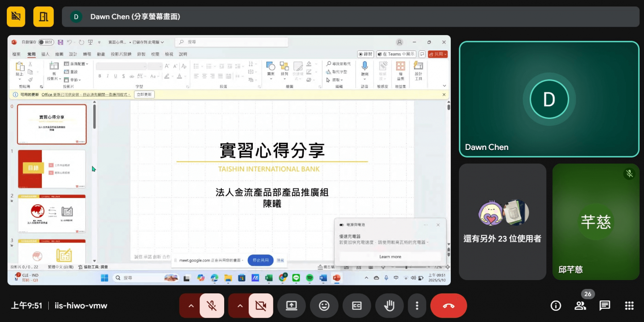Click 立即更新 in the update bar
644x322 pixels.
click(x=144, y=95)
